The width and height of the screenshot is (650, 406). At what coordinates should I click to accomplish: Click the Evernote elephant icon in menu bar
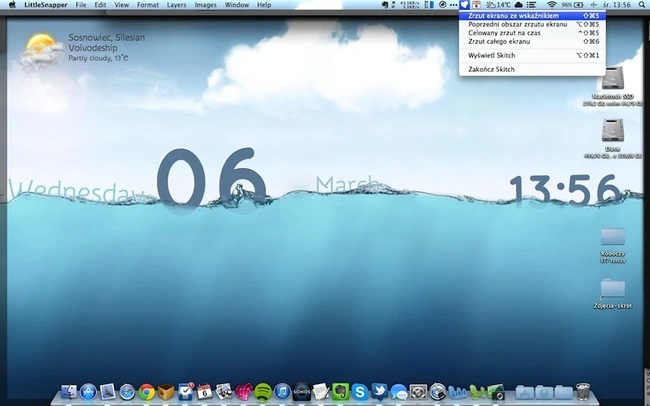click(x=385, y=5)
